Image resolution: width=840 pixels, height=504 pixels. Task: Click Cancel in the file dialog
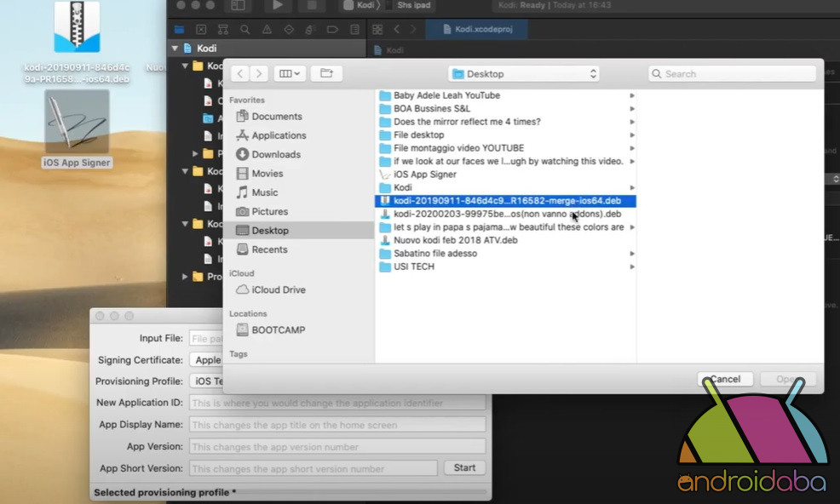tap(725, 379)
